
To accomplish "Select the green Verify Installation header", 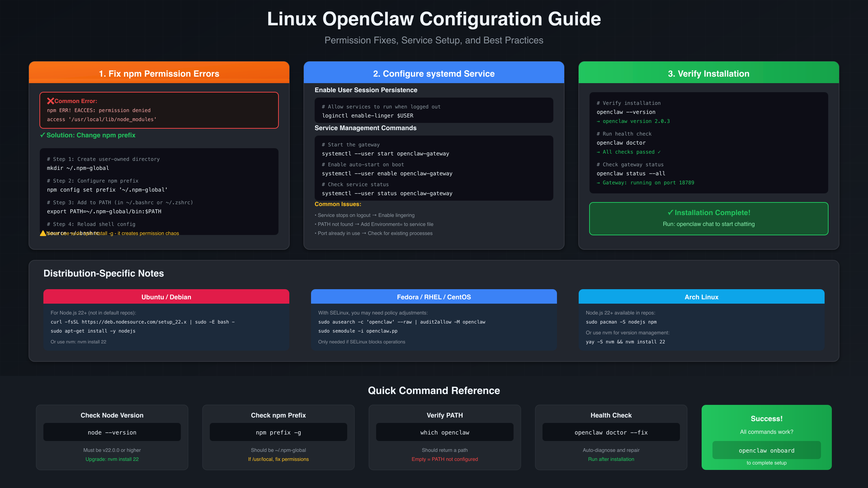I will 709,73.
